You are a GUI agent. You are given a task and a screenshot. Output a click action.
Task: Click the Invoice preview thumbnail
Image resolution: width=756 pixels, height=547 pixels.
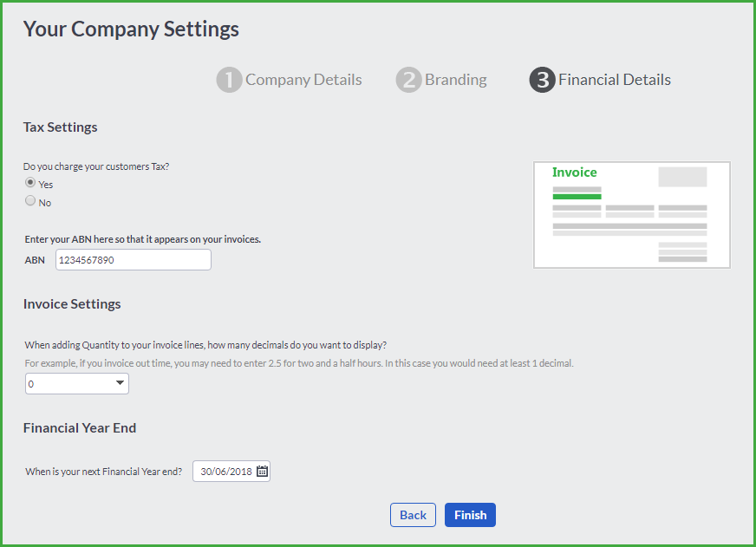(632, 214)
